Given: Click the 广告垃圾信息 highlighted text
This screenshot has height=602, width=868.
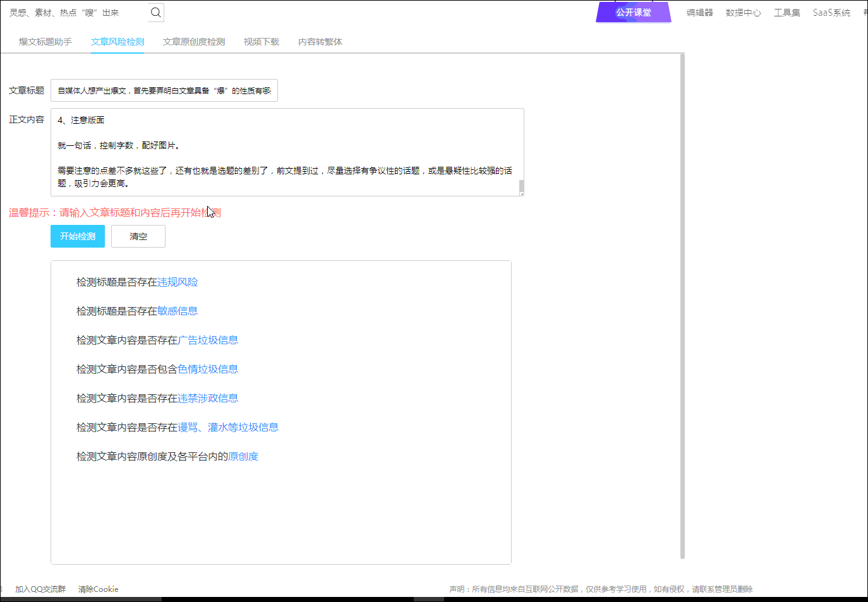Looking at the screenshot, I should (208, 340).
